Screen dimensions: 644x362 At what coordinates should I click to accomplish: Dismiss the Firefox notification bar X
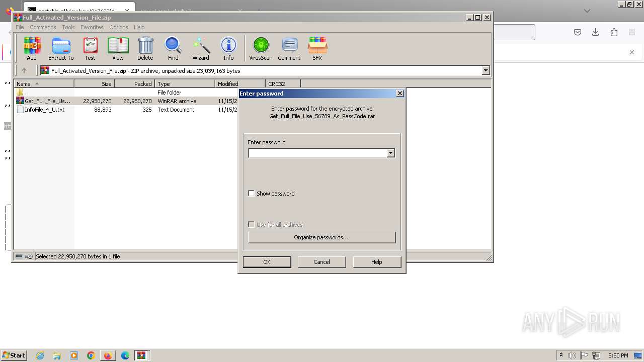(632, 52)
